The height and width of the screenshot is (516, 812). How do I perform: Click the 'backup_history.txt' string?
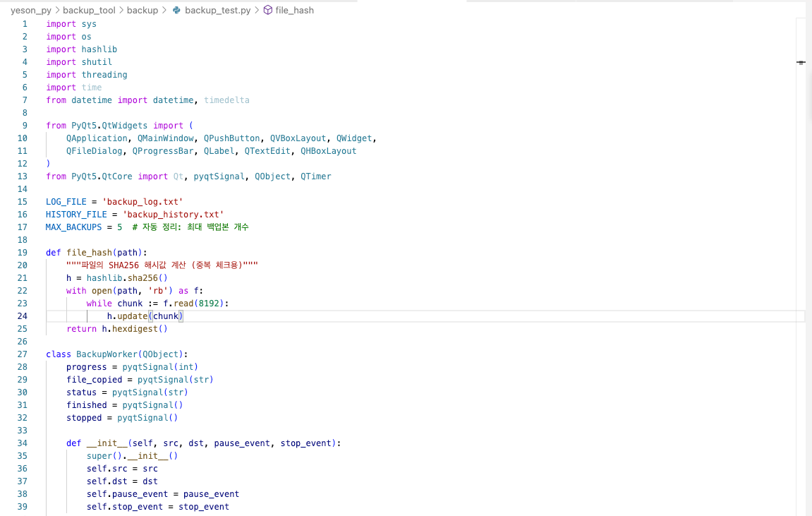point(173,215)
